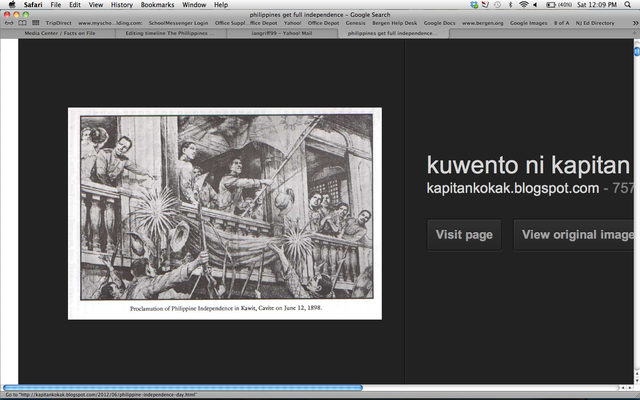This screenshot has width=640, height=400.
Task: Switch to Media Center / Facts on File tab
Action: pos(60,33)
